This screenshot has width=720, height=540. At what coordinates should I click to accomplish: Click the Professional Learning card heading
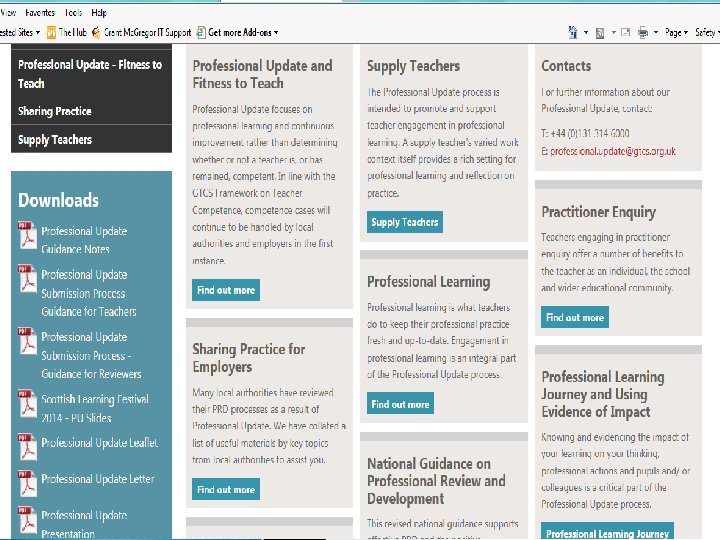tap(428, 281)
